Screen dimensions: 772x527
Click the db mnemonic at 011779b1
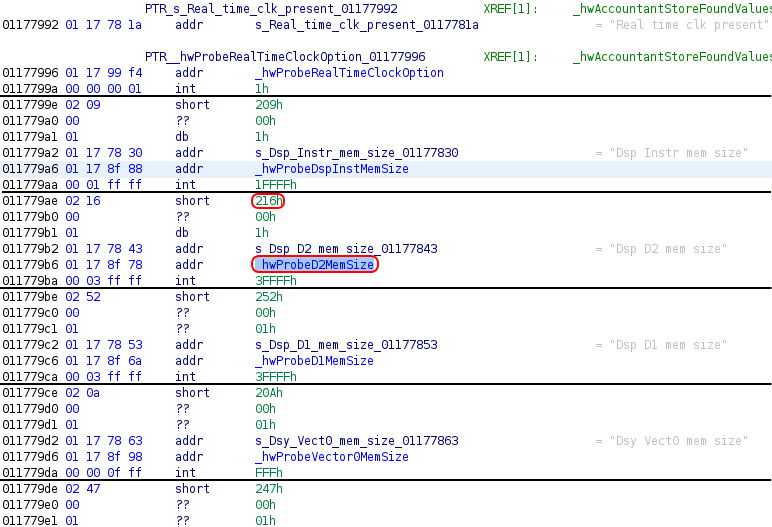coord(182,232)
